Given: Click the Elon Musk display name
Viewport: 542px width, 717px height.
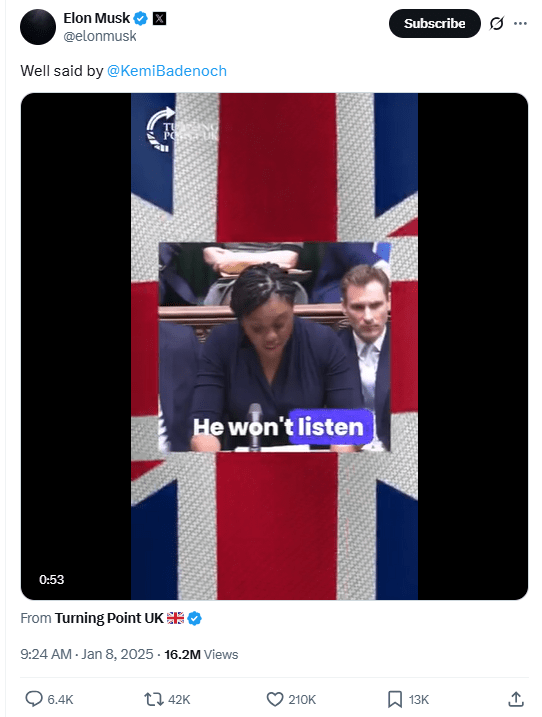Looking at the screenshot, I should click(x=97, y=18).
